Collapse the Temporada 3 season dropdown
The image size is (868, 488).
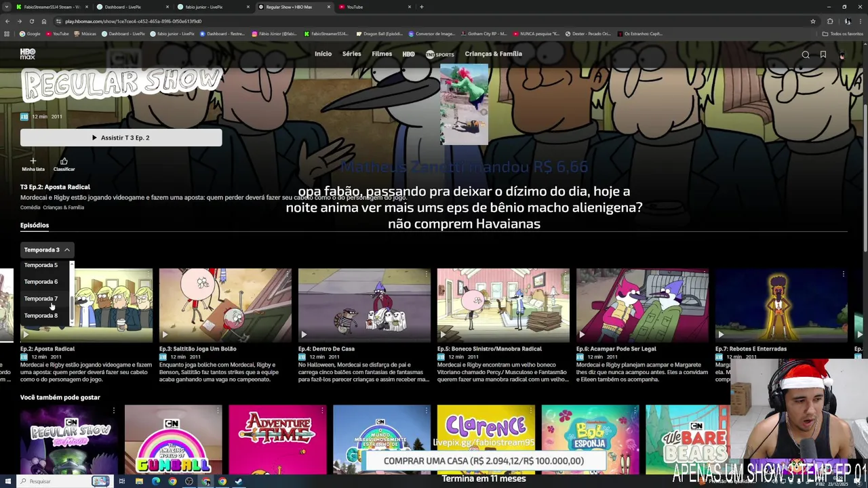click(47, 249)
